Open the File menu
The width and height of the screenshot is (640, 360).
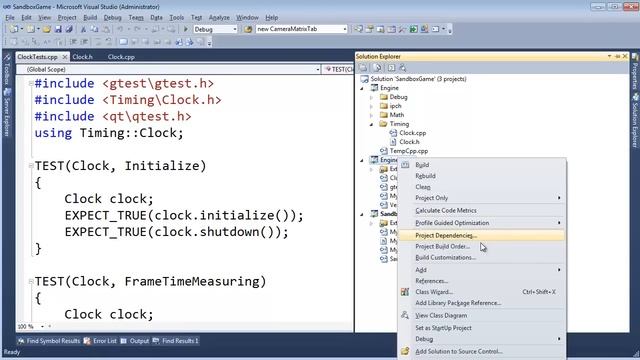tap(10, 18)
